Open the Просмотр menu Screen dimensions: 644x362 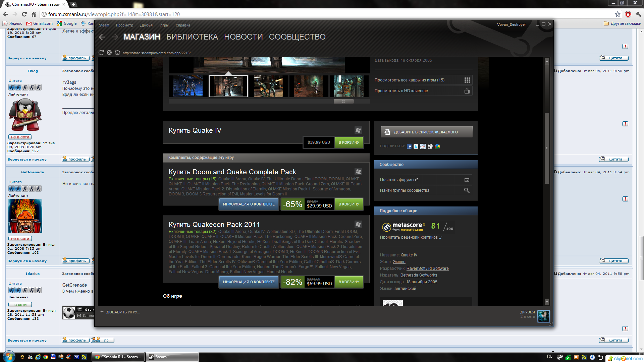[124, 25]
